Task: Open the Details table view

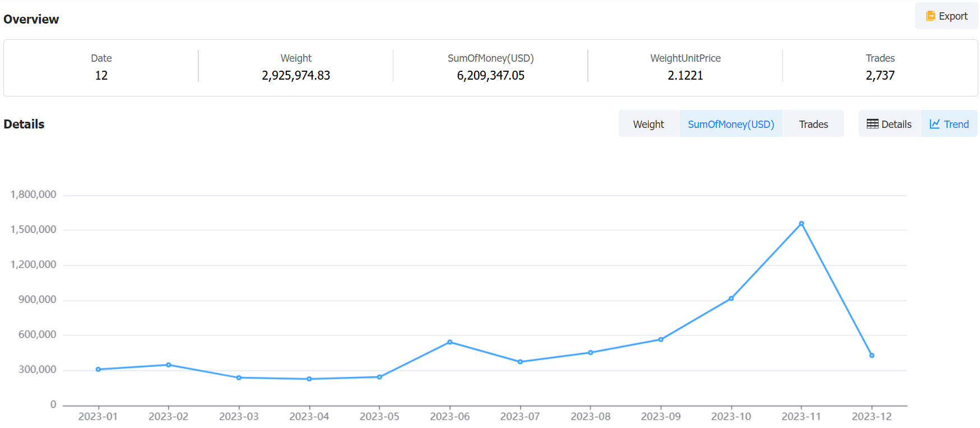Action: (x=889, y=124)
